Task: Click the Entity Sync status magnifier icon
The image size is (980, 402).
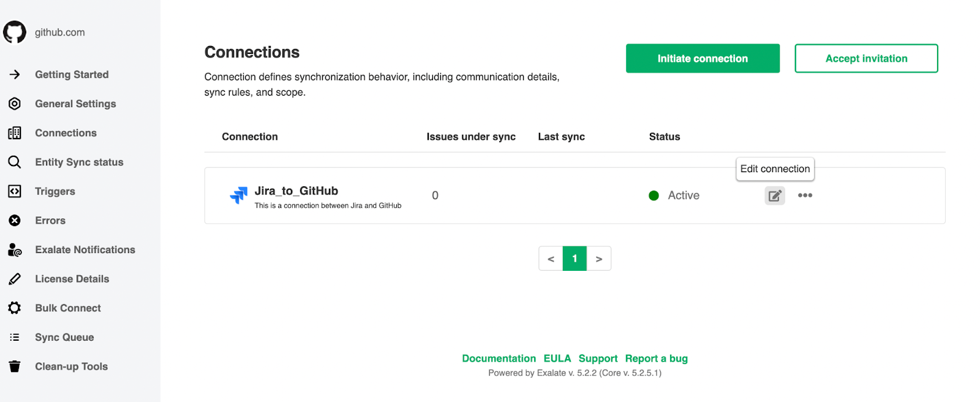Action: pyautogui.click(x=15, y=162)
